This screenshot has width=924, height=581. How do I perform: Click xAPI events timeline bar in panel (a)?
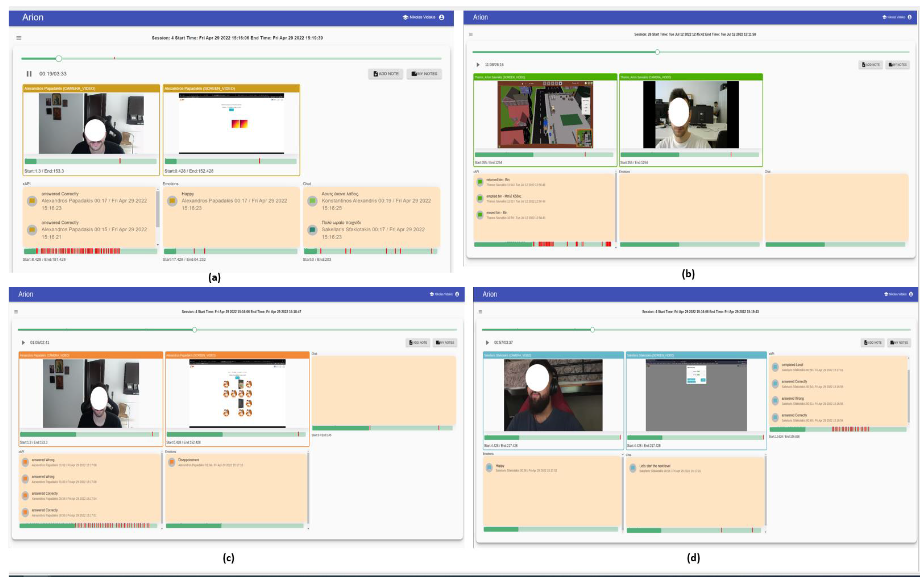91,251
